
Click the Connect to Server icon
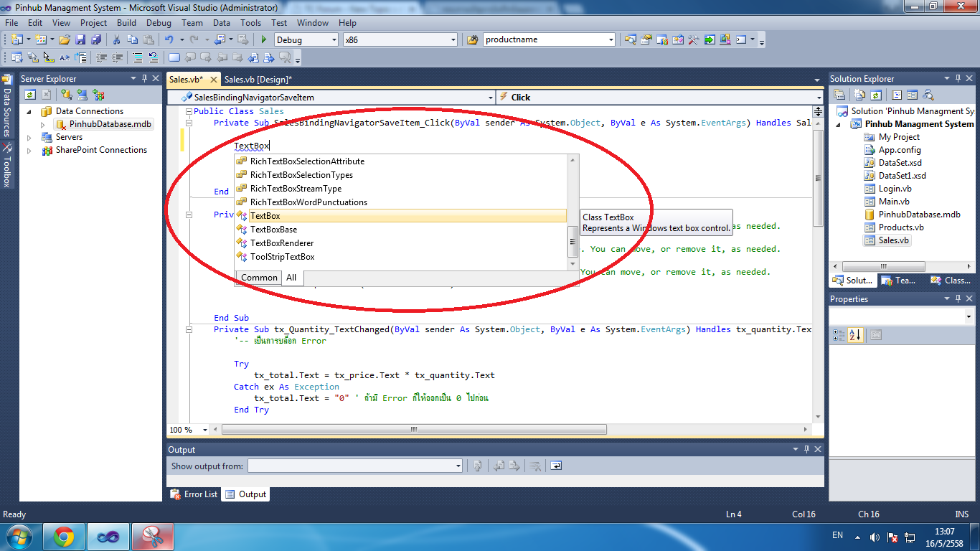[x=83, y=94]
